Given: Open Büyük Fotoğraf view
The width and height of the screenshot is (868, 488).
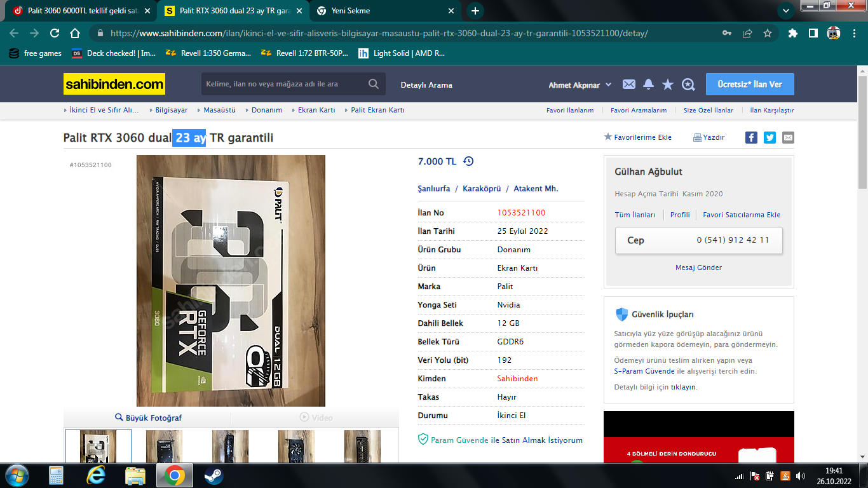Looking at the screenshot, I should pos(148,417).
